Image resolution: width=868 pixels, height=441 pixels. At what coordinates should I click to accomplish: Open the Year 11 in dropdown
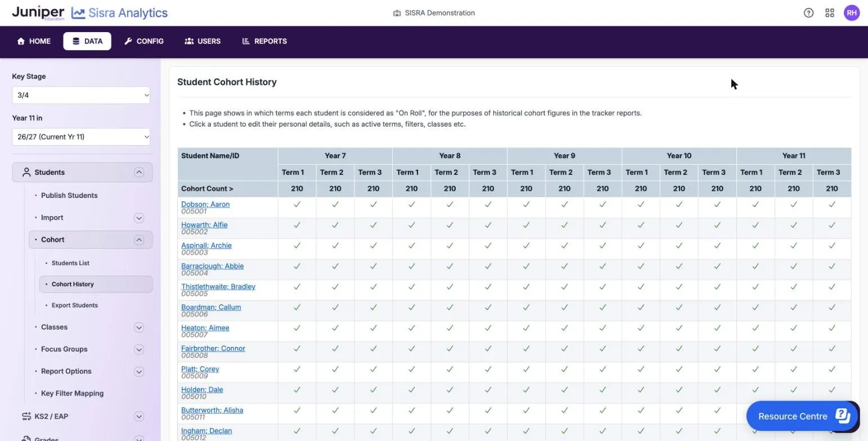click(x=81, y=137)
